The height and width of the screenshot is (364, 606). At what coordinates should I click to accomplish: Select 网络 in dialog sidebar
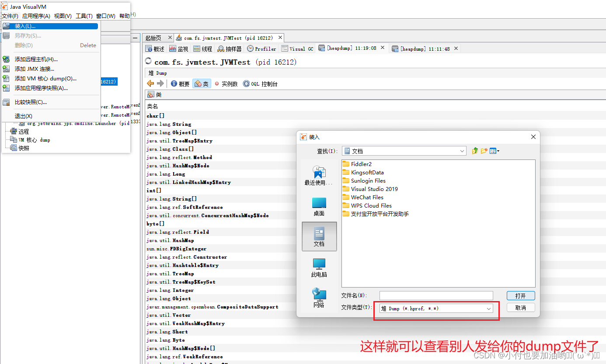(x=319, y=298)
